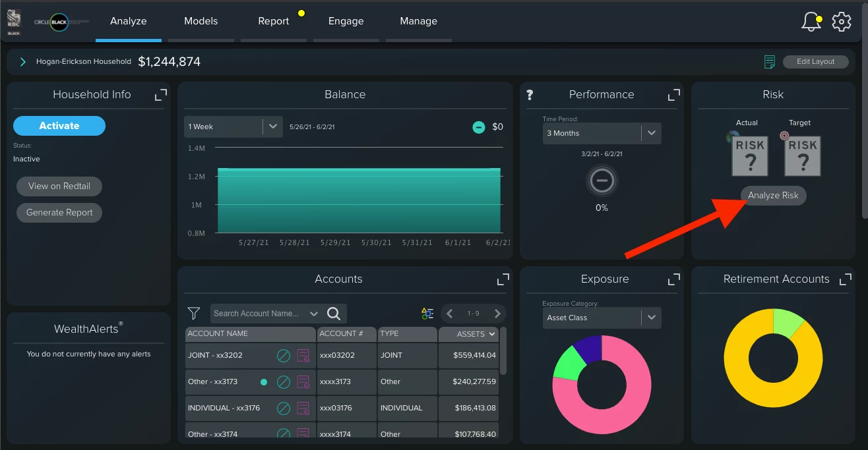Select the Other - xx3173 account name
The height and width of the screenshot is (450, 868).
point(212,382)
